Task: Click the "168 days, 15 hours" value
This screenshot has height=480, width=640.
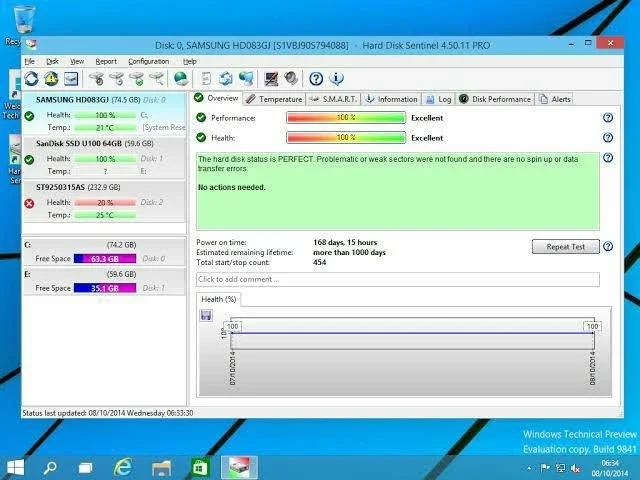Action: coord(345,242)
